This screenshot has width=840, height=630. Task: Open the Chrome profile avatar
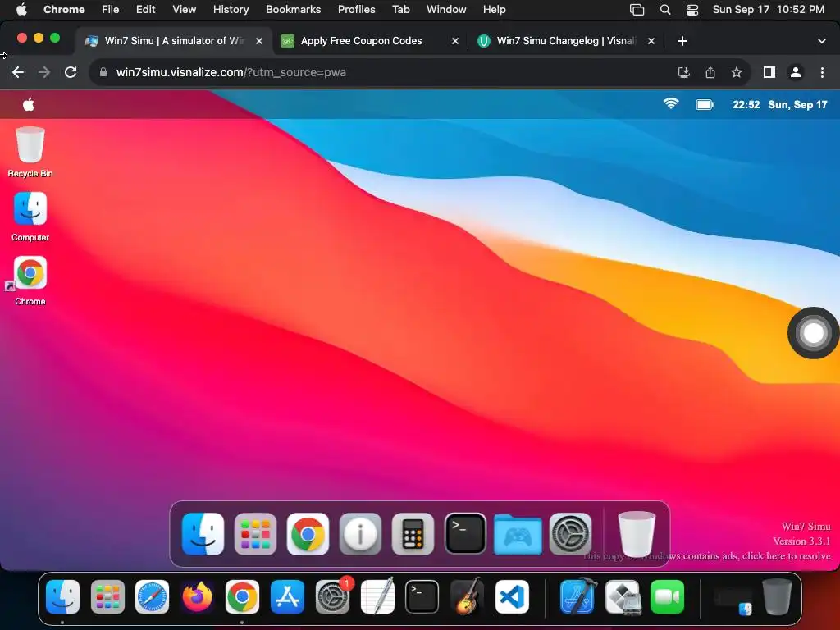pyautogui.click(x=796, y=72)
